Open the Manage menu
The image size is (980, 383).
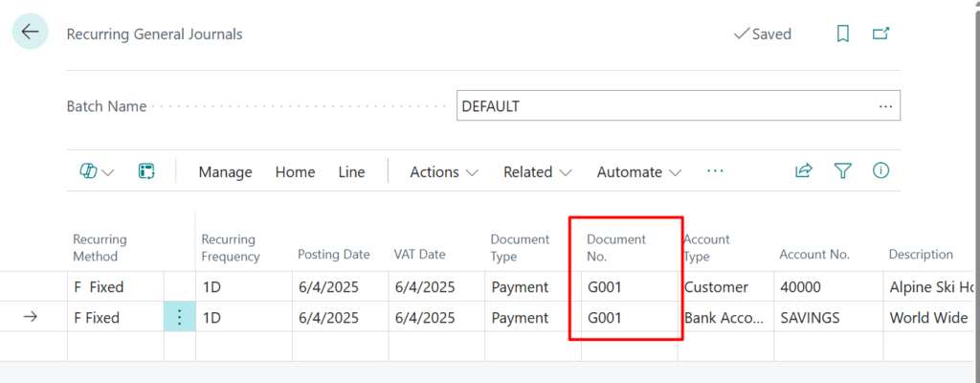coord(225,172)
